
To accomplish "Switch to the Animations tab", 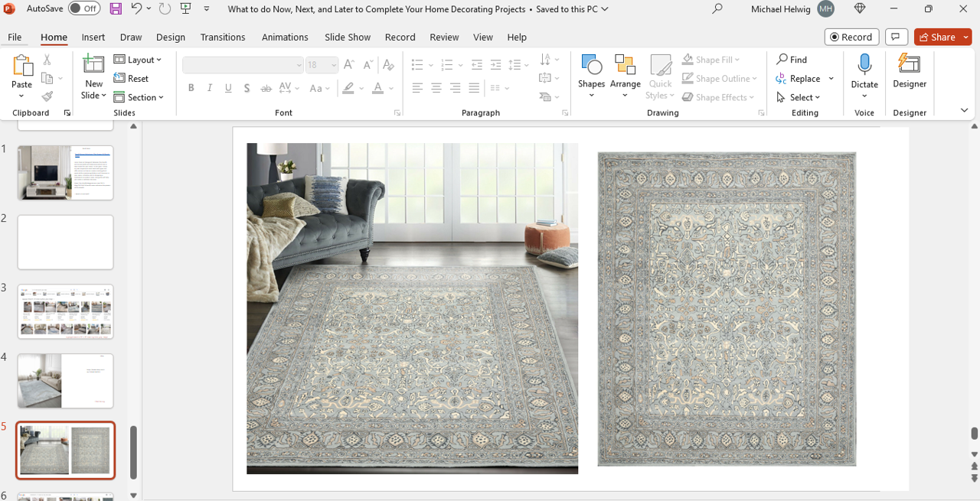I will click(285, 37).
